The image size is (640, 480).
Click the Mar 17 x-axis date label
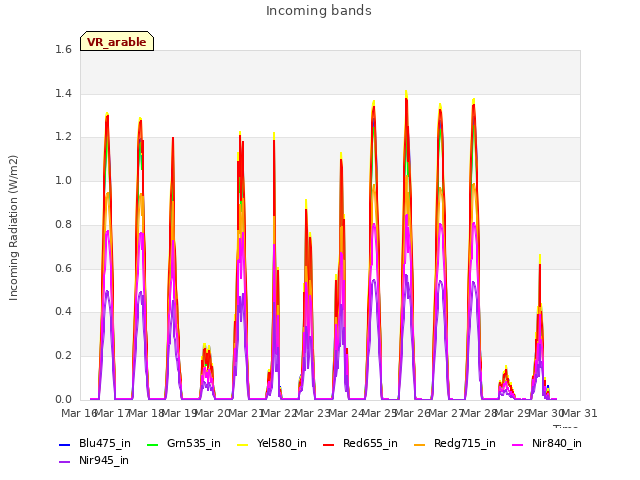point(113,413)
